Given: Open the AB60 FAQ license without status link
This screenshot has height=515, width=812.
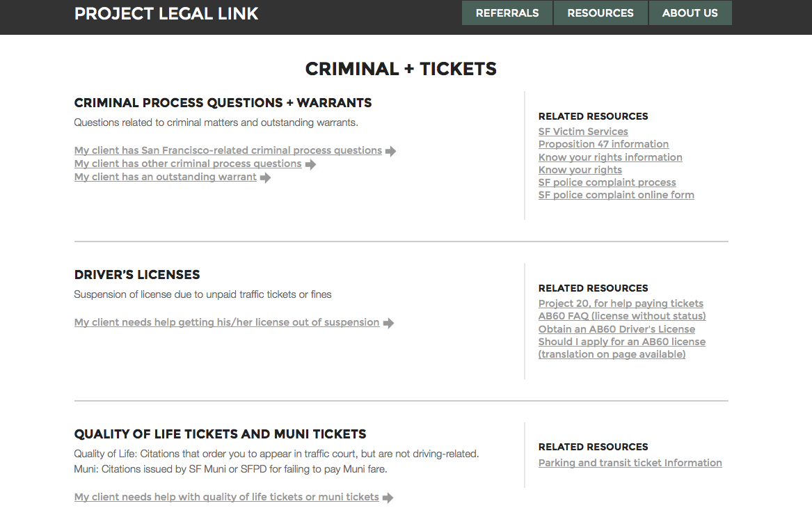Looking at the screenshot, I should tap(622, 316).
